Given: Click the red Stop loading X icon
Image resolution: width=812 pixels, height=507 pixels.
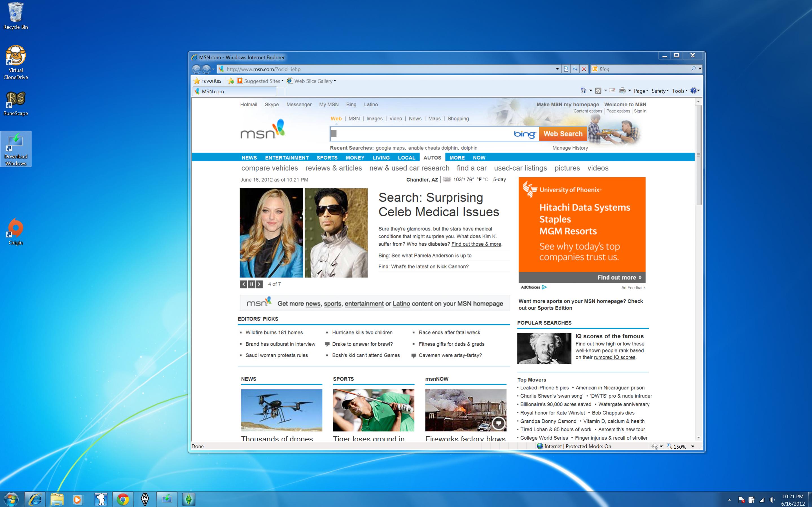Looking at the screenshot, I should click(x=583, y=69).
